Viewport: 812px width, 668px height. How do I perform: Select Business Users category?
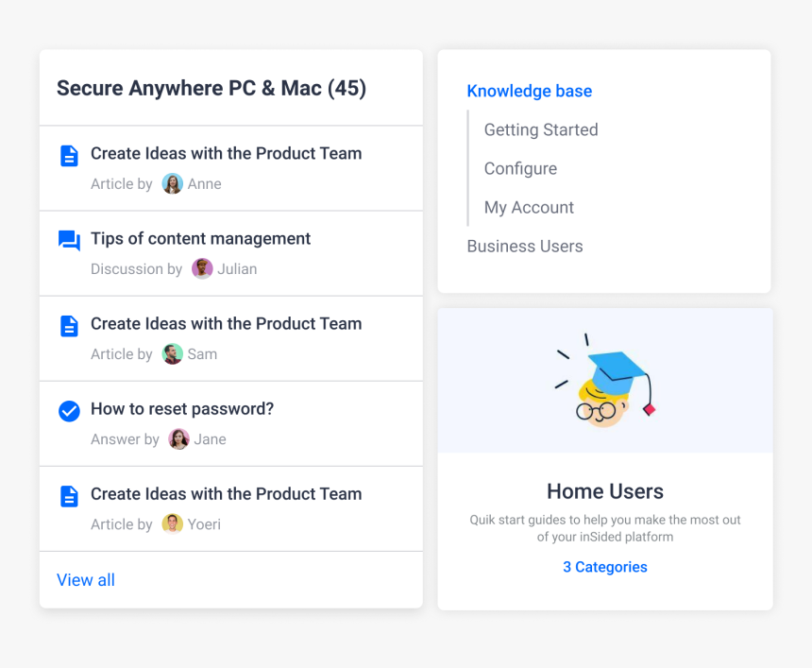pos(525,247)
